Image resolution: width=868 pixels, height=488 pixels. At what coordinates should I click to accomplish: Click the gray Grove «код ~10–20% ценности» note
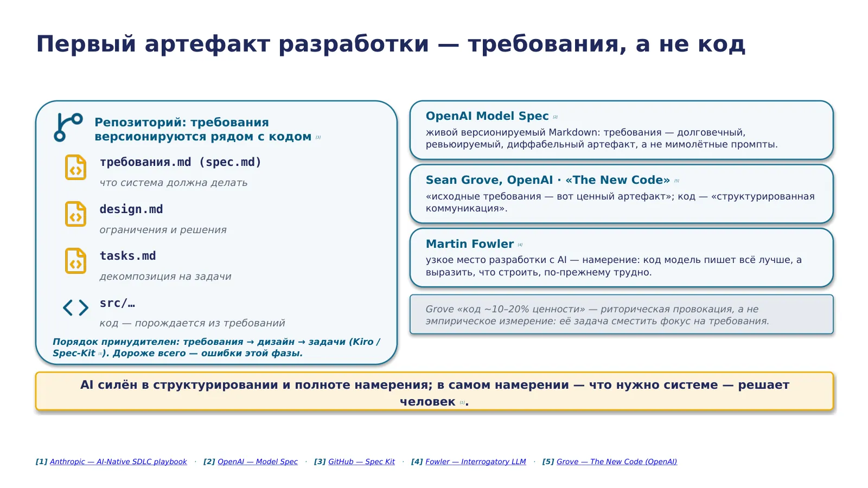[x=622, y=314]
